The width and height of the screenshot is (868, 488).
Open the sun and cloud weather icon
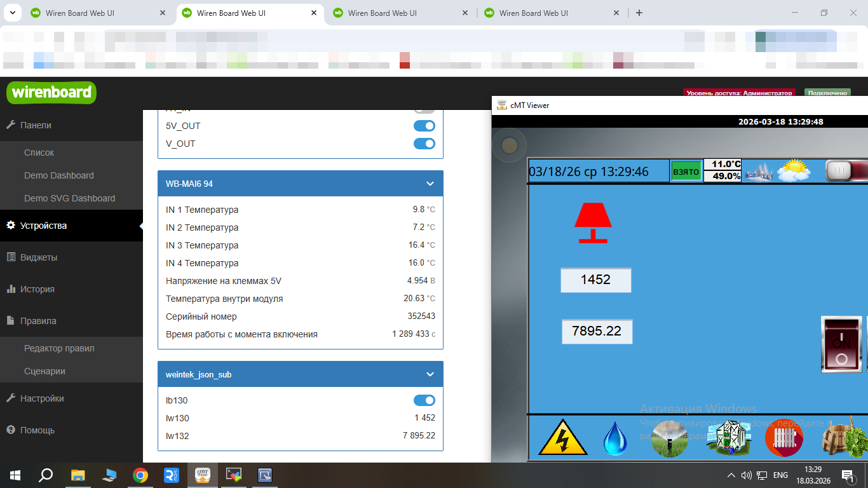[x=793, y=170]
